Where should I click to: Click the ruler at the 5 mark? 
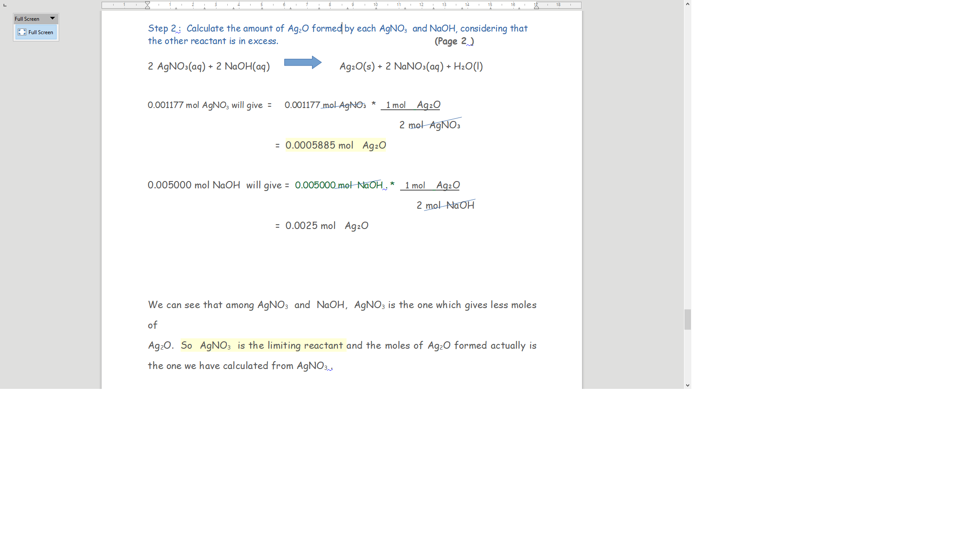coord(261,5)
